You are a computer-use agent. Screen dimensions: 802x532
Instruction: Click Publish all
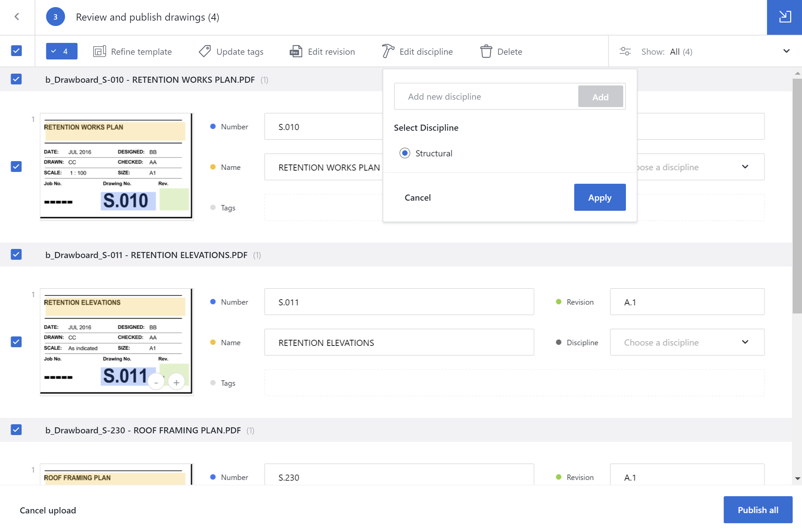[757, 510]
